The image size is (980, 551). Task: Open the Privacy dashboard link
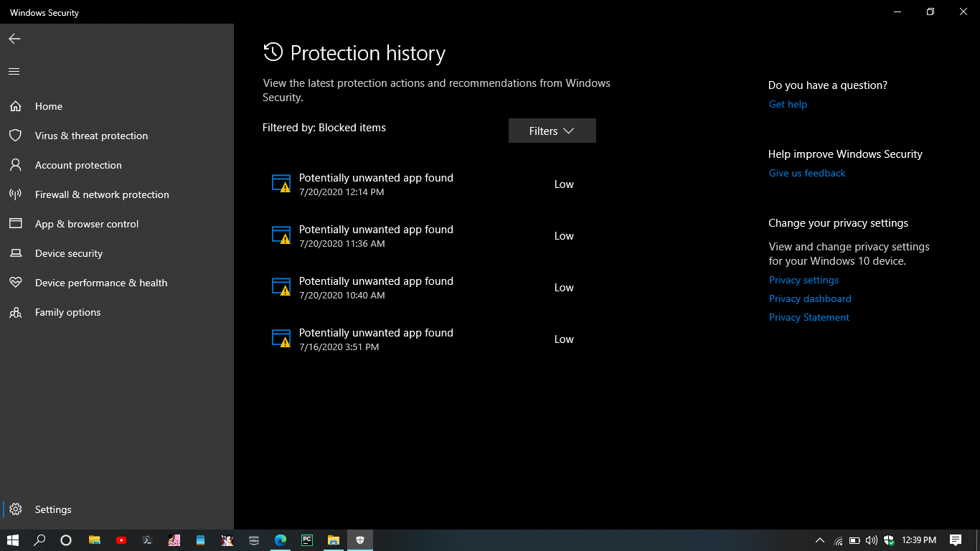pyautogui.click(x=810, y=298)
